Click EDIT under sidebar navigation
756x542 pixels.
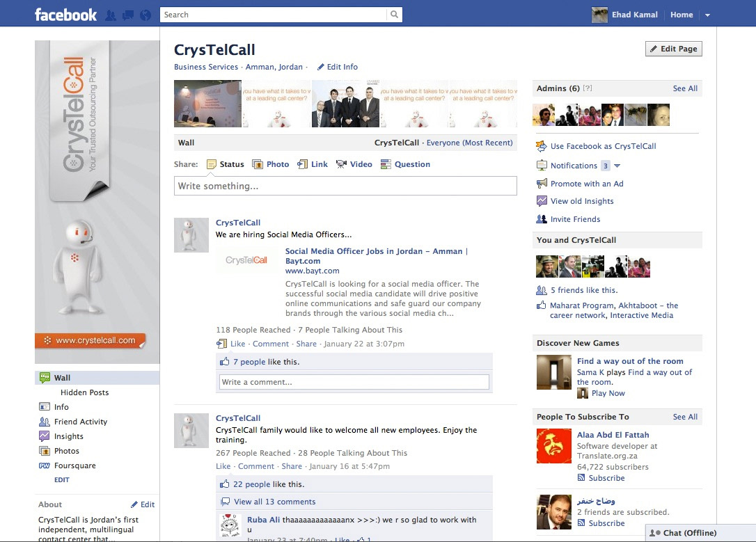pos(62,480)
